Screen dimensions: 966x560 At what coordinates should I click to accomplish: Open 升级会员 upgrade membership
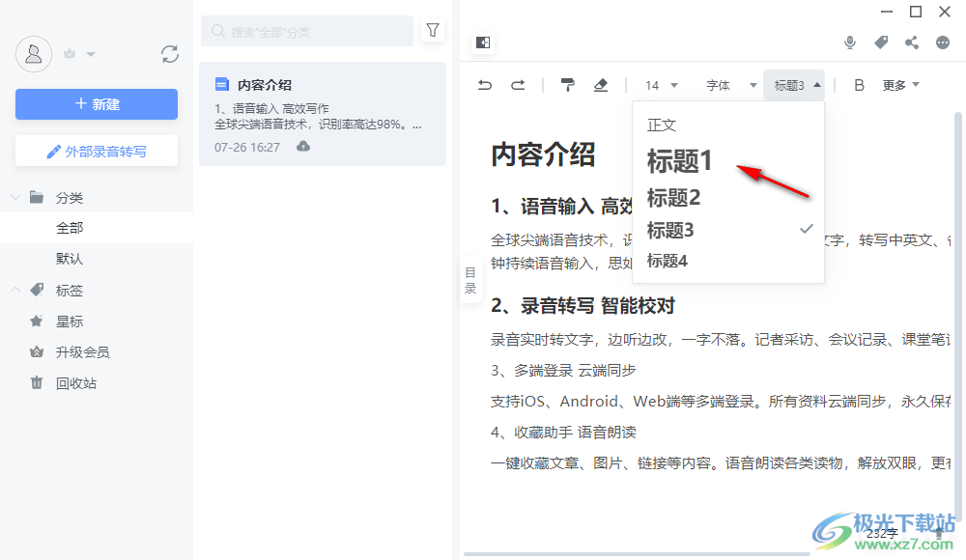82,351
